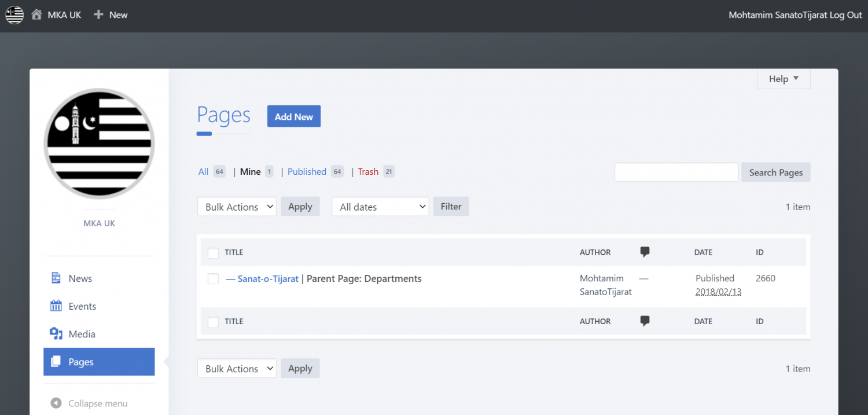Click the WordPress logo in the admin bar

point(14,14)
